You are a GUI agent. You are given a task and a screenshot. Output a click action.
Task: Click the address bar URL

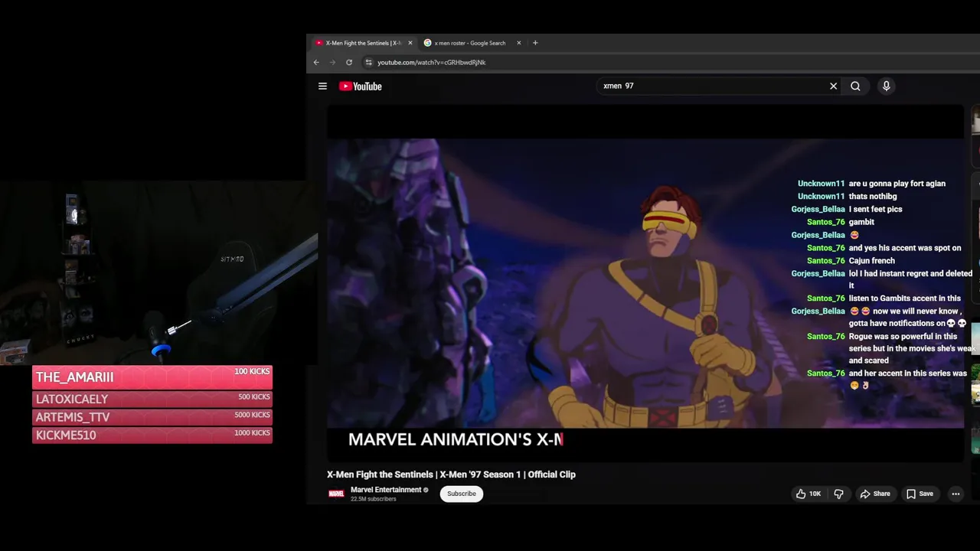(x=431, y=63)
